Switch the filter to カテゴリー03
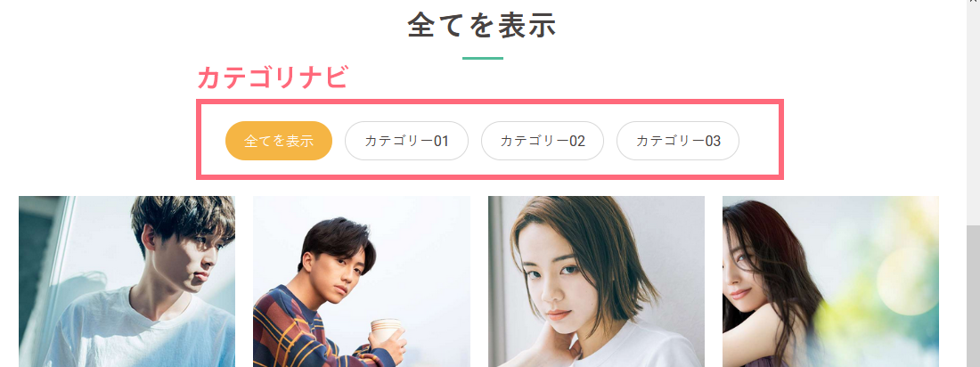 tap(678, 141)
